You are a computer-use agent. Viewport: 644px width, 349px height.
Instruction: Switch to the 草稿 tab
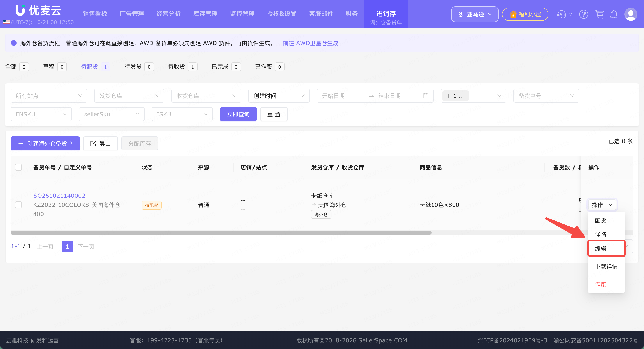55,67
